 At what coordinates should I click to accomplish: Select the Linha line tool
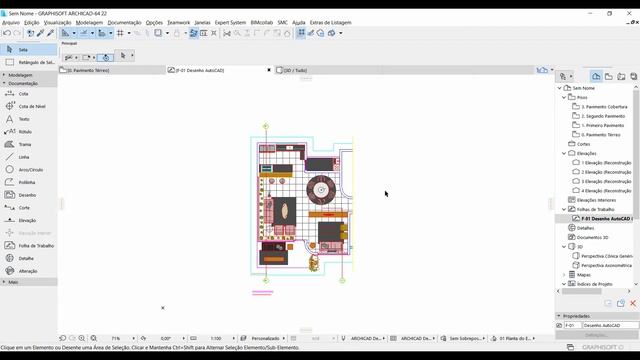[x=29, y=157]
